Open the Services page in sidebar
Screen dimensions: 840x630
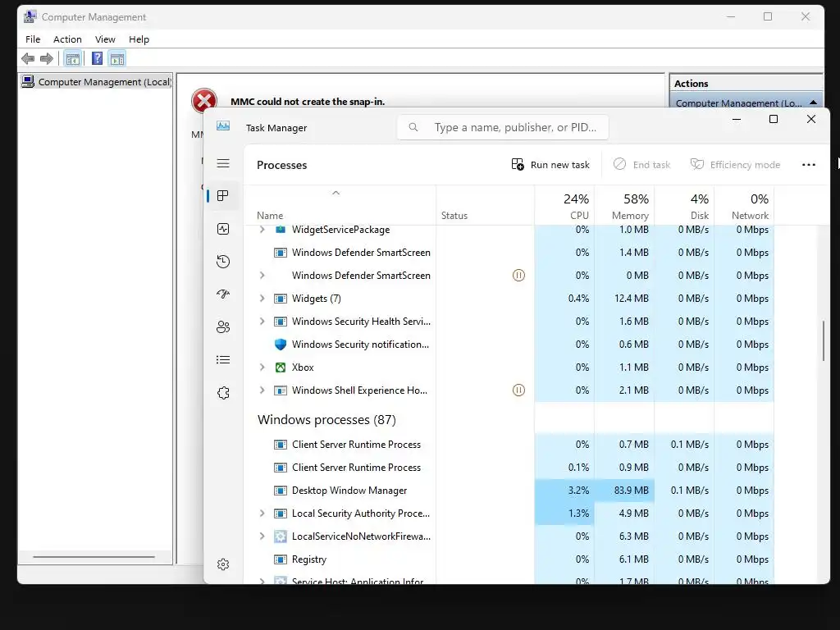[x=223, y=393]
